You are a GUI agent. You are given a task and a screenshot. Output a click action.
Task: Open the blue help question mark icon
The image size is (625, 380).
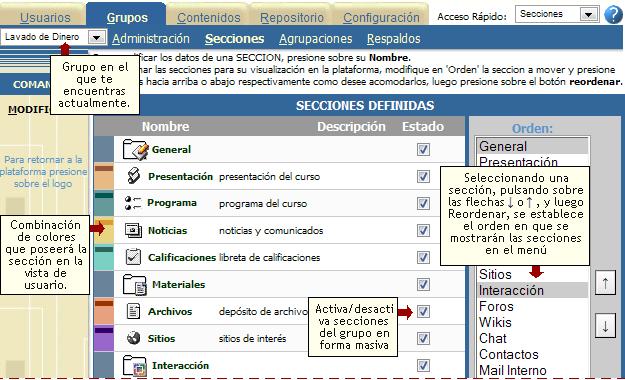(613, 15)
